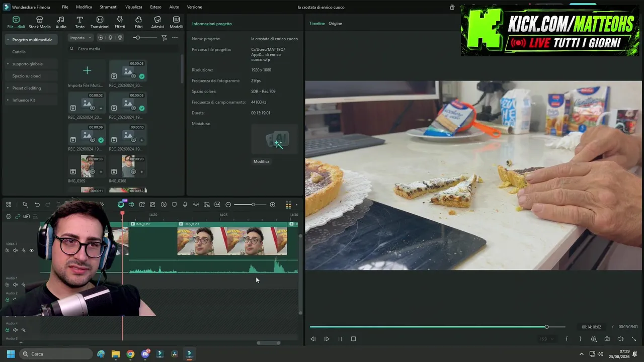Select the Timeline preview tab

point(317,24)
